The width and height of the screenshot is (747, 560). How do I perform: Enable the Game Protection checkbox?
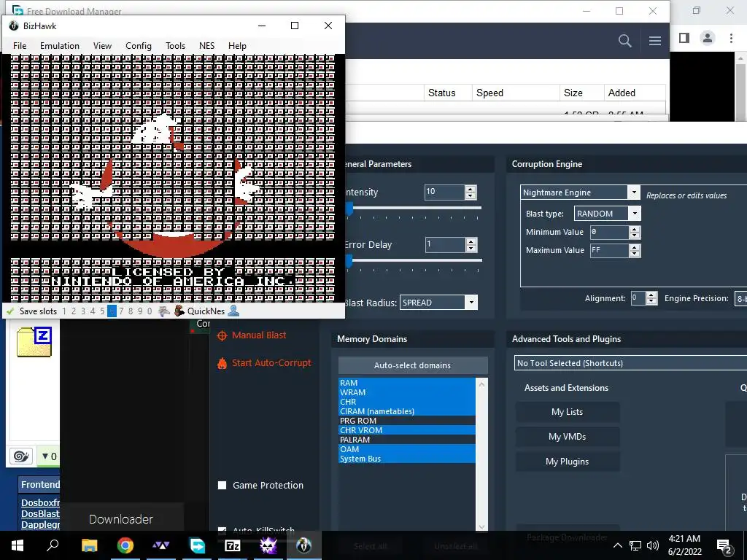222,485
